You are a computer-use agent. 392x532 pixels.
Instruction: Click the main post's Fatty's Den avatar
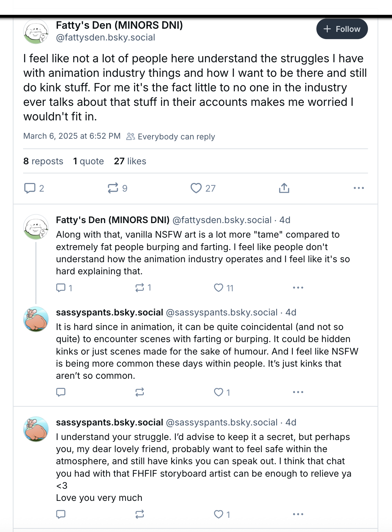36,31
